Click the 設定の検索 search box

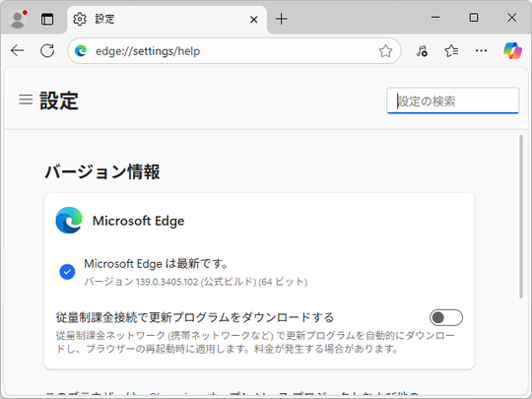pyautogui.click(x=452, y=100)
